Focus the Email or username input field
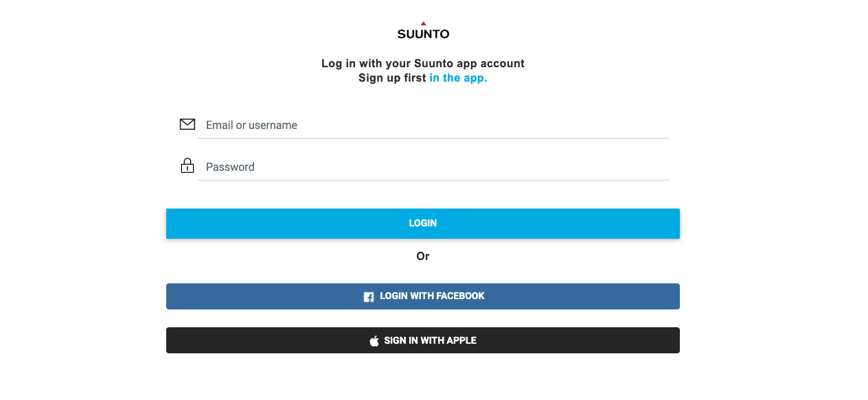This screenshot has height=400, width=868. pyautogui.click(x=433, y=126)
